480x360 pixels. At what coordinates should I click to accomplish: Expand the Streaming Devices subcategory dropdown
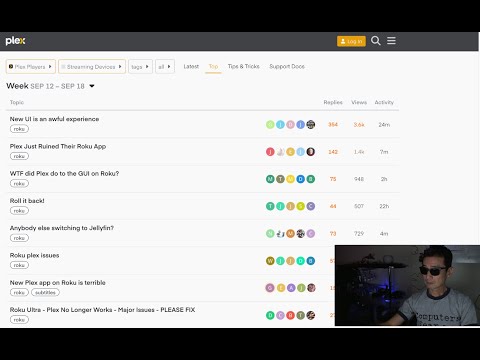[92, 67]
